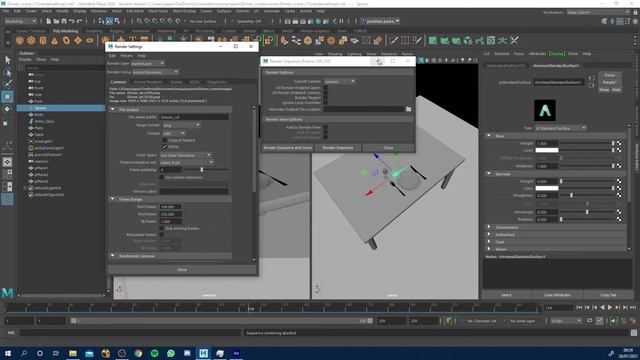Expand Subsurface section in Attribute Editor
Viewport: 640px width, 360px height.
489,235
